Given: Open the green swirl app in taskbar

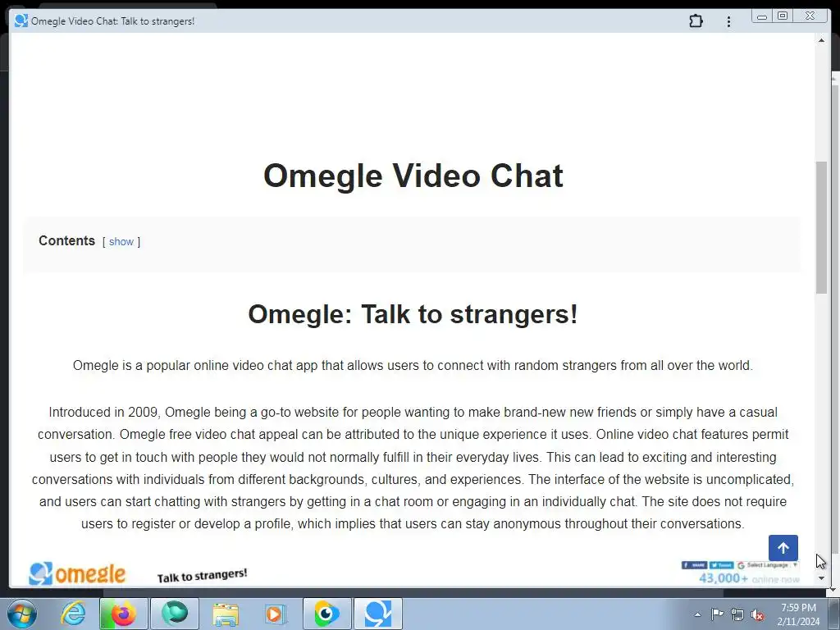Looking at the screenshot, I should click(175, 614).
